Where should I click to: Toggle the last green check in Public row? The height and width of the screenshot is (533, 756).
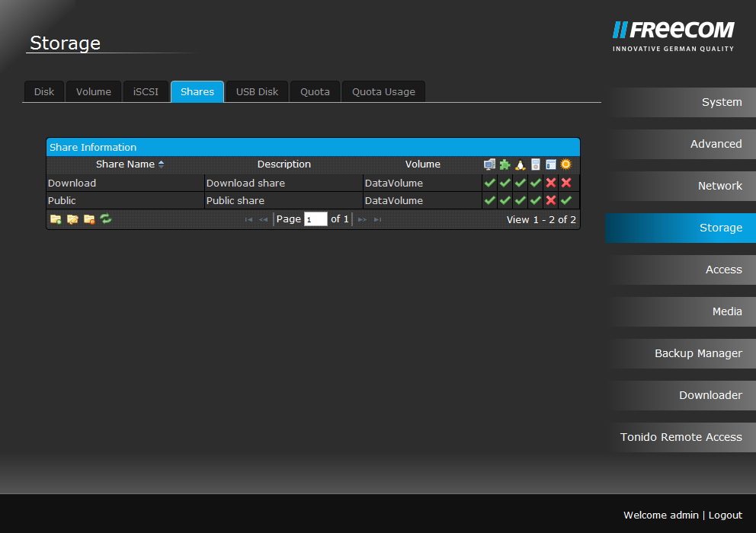565,200
